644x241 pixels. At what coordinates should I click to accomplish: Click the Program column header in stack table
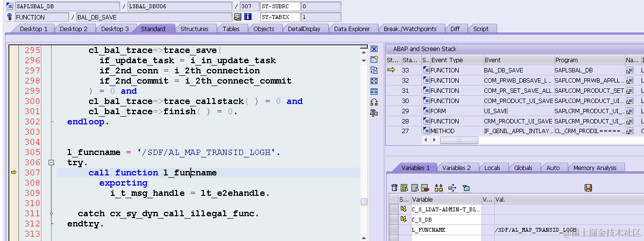590,60
